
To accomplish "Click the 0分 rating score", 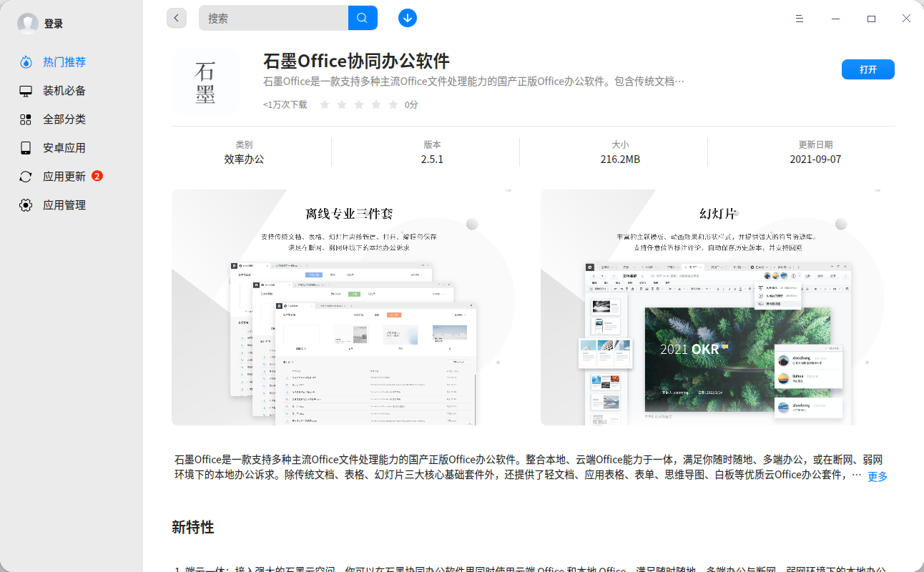I will pyautogui.click(x=411, y=104).
